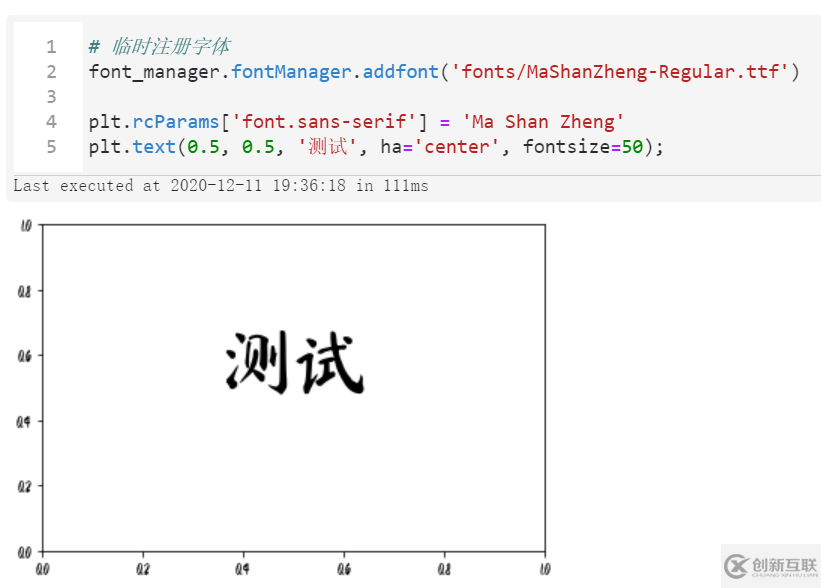Click line number 1 in the gutter
This screenshot has width=821, height=588.
50,46
